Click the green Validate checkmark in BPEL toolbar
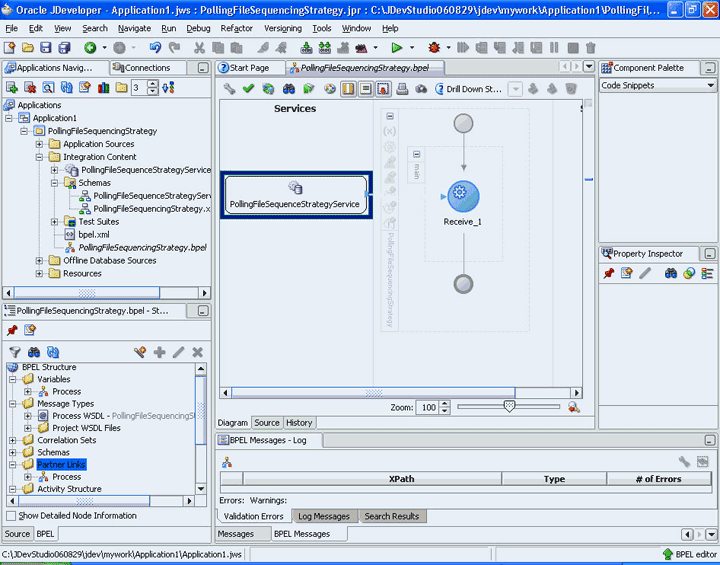Screen dimensions: 720x565 click(x=248, y=88)
